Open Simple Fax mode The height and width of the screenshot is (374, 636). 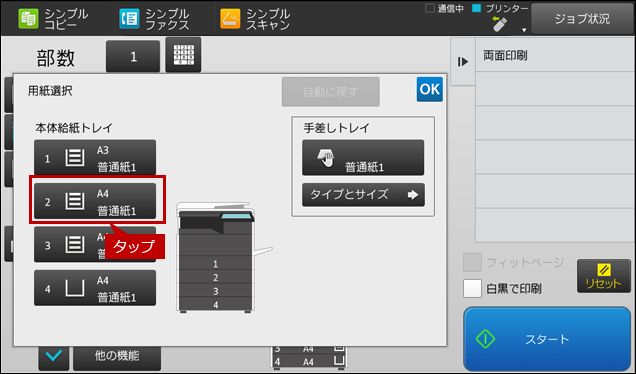[154, 19]
